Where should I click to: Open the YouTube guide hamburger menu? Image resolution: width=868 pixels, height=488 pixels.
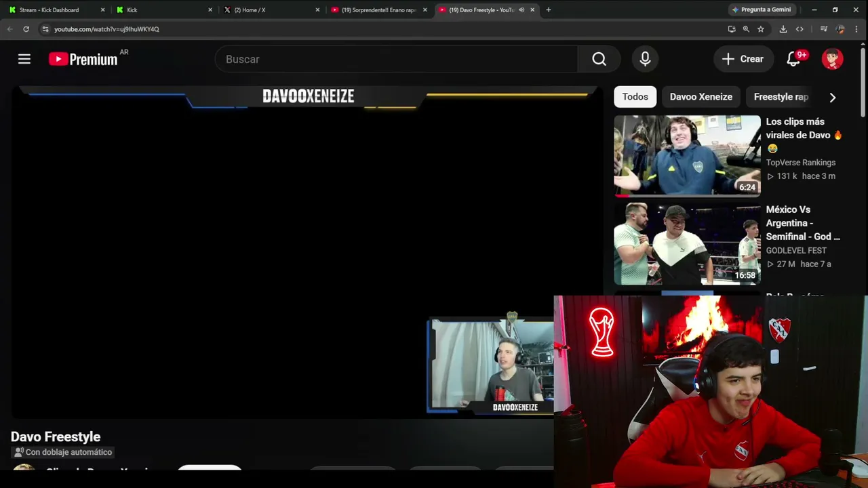(x=24, y=59)
